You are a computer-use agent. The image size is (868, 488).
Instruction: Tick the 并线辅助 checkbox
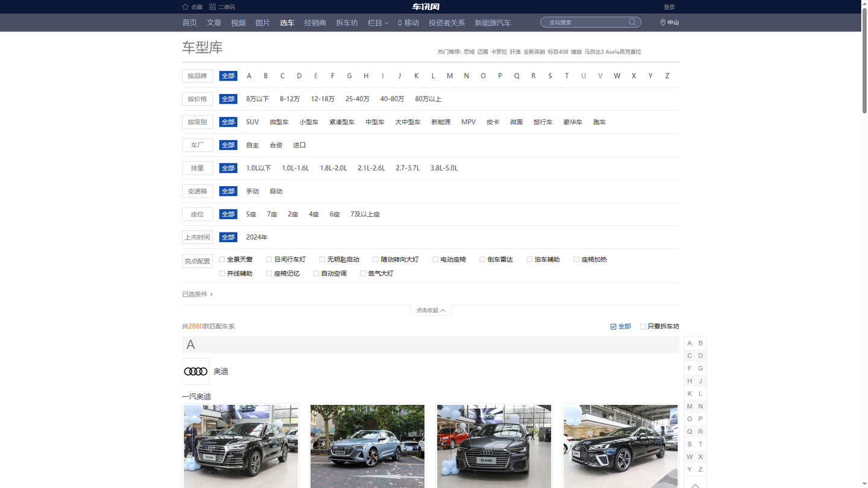pyautogui.click(x=222, y=274)
